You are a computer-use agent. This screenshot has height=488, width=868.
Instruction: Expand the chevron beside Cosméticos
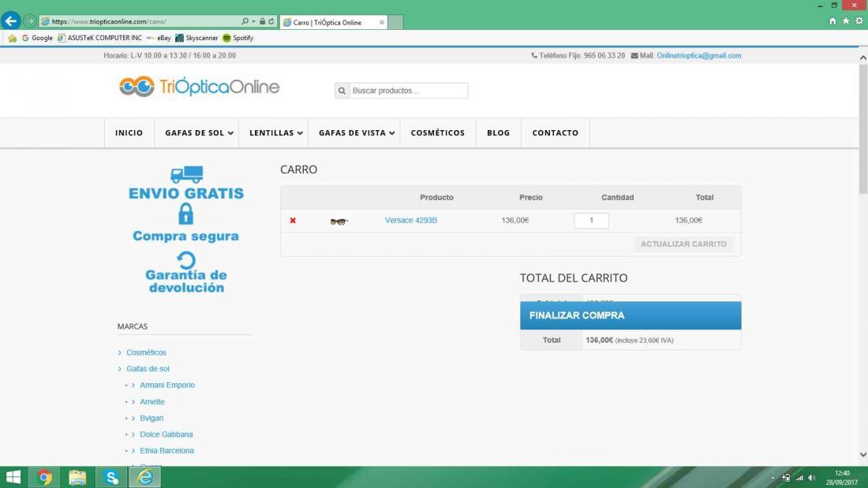point(120,352)
